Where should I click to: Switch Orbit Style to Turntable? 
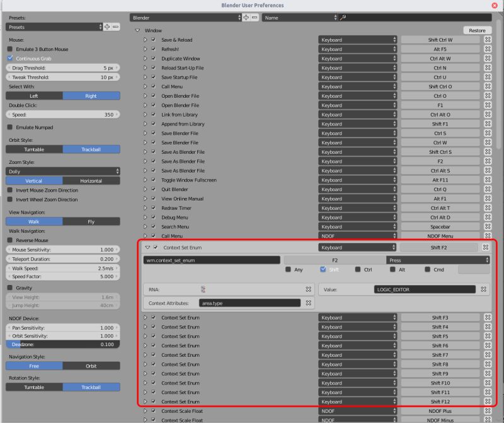click(x=33, y=149)
